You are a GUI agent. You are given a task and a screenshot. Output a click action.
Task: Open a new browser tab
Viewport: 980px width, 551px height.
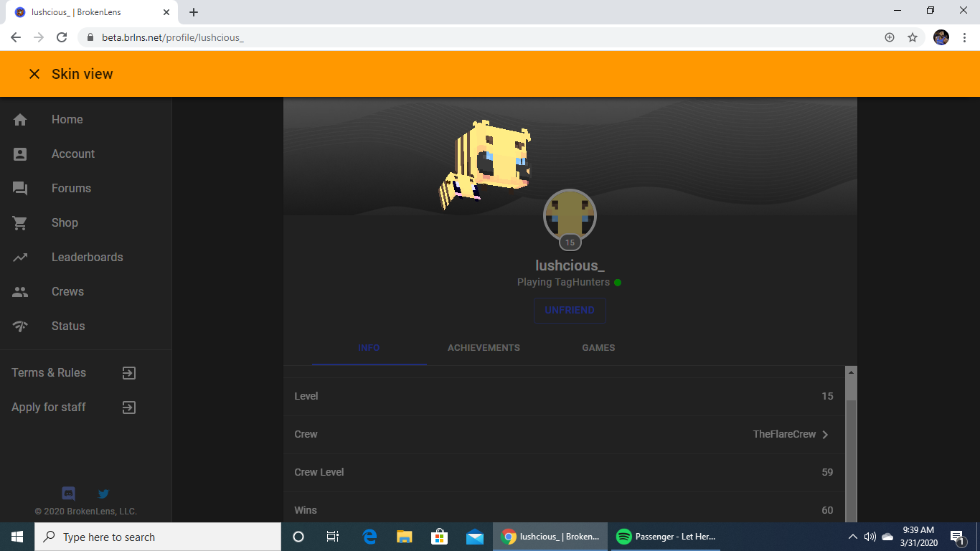click(194, 12)
